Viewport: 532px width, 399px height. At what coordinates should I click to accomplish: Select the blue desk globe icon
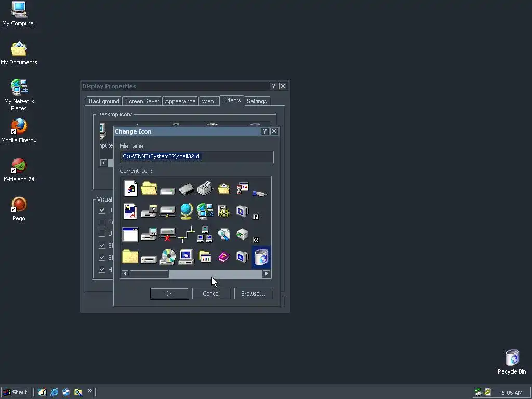[x=187, y=211]
